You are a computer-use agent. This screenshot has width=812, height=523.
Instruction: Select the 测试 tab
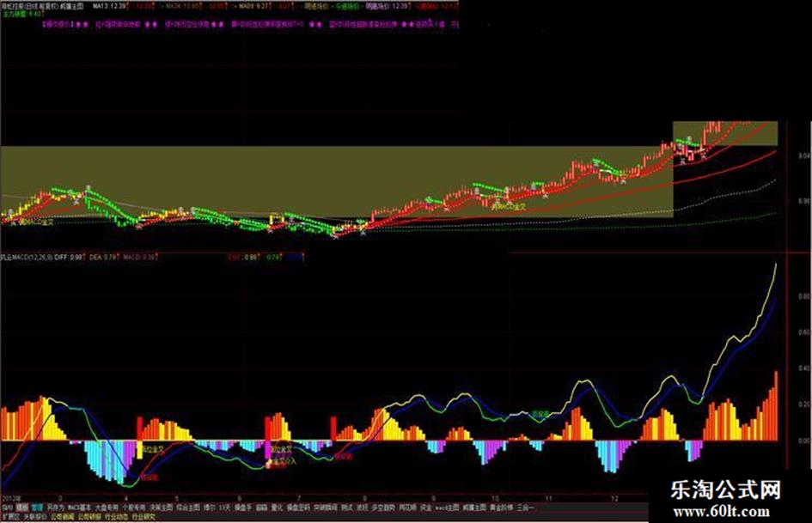346,508
